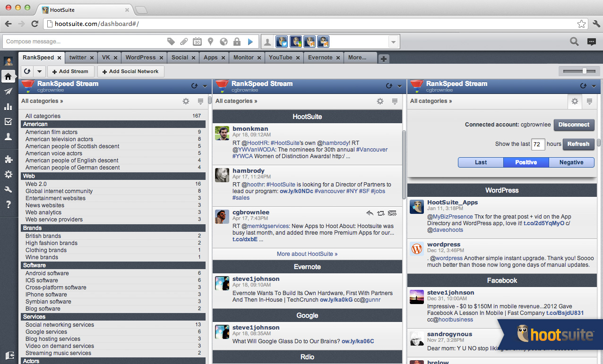
Task: Open the right stream header dropdown arrow
Action: tap(594, 86)
